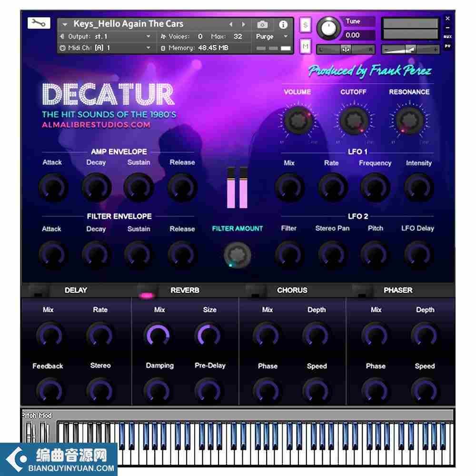Open the AUX sends button

tap(447, 37)
